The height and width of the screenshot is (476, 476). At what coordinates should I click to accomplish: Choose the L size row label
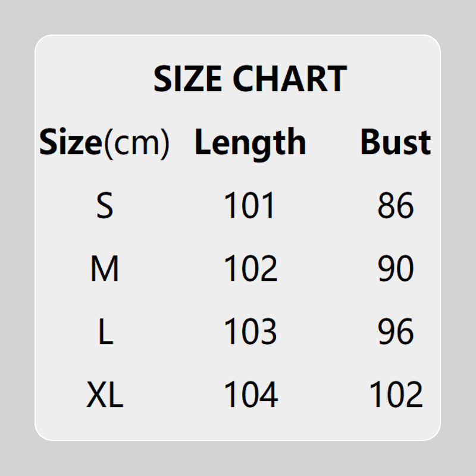[x=105, y=332]
